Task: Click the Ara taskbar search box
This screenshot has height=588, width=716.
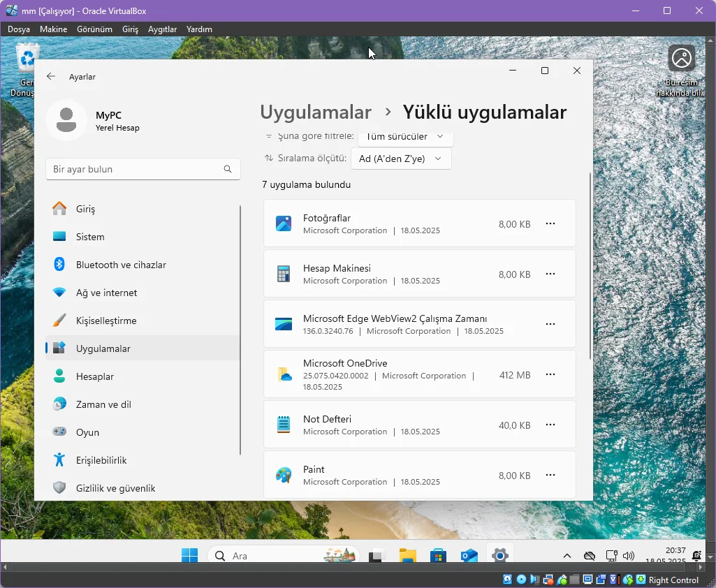Action: click(283, 555)
